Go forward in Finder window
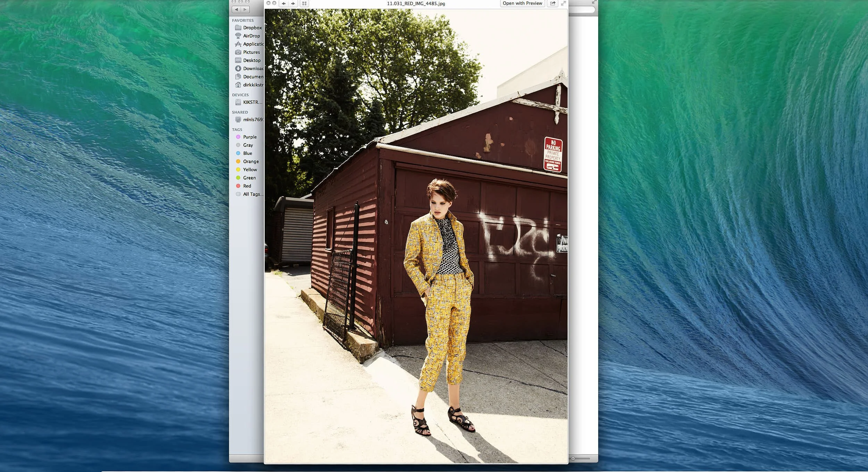 [245, 10]
